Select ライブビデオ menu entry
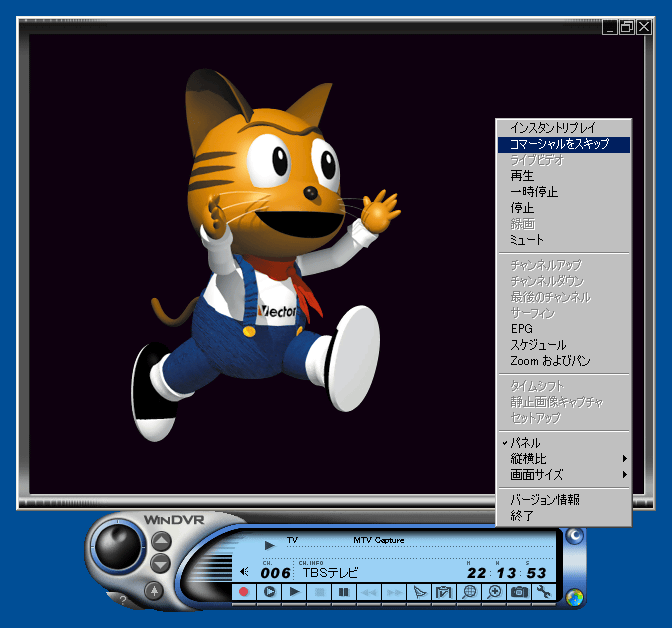 564,160
